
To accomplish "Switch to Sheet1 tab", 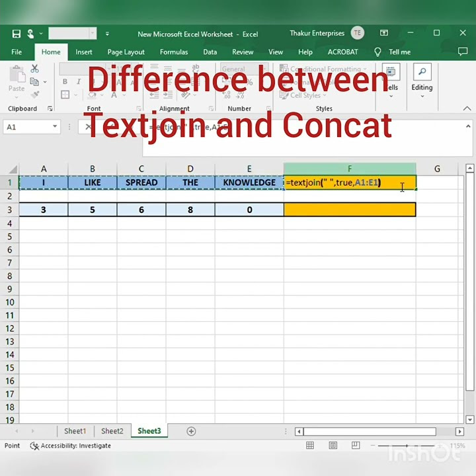I will tap(75, 431).
